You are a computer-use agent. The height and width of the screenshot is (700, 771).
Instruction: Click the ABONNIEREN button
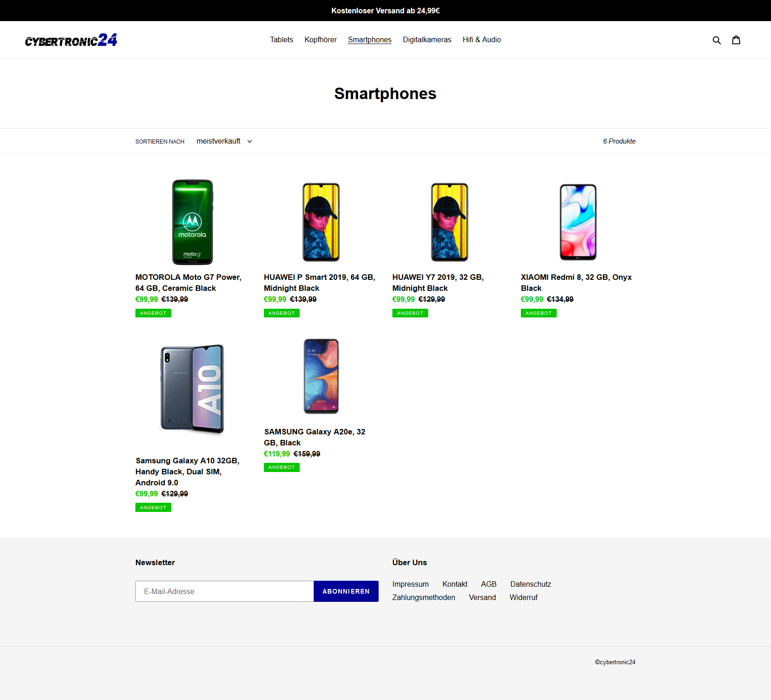click(346, 591)
